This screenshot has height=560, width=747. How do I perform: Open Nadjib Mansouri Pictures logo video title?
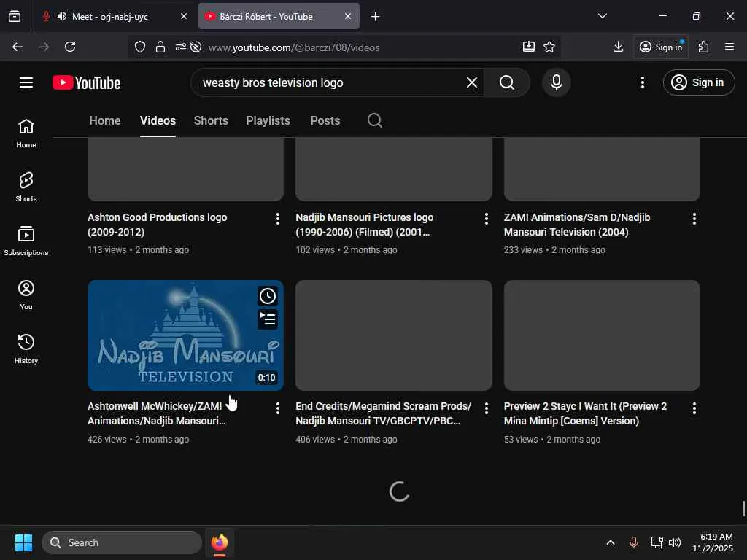click(365, 225)
